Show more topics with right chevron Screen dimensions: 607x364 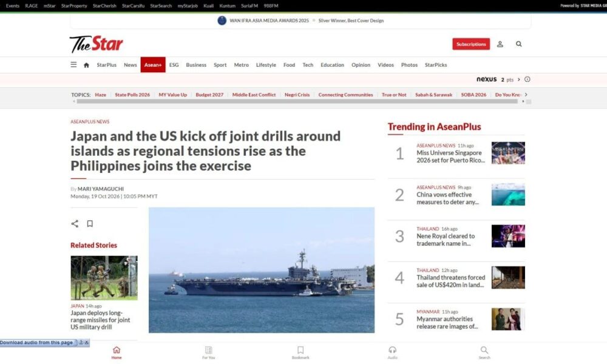pos(526,95)
